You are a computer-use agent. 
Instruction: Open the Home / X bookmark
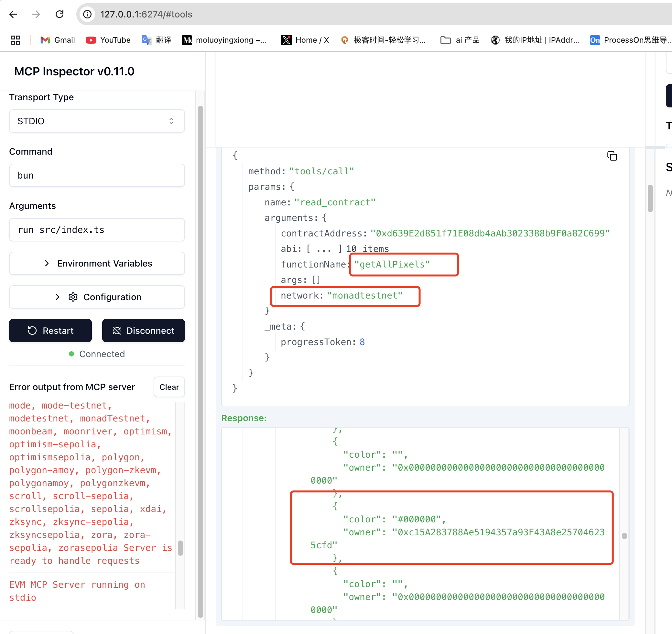305,40
